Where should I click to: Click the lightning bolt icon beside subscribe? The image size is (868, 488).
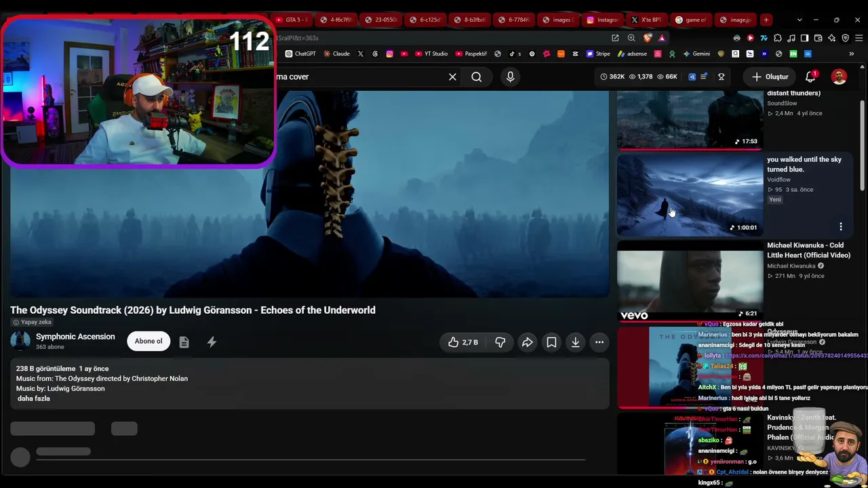coord(212,342)
